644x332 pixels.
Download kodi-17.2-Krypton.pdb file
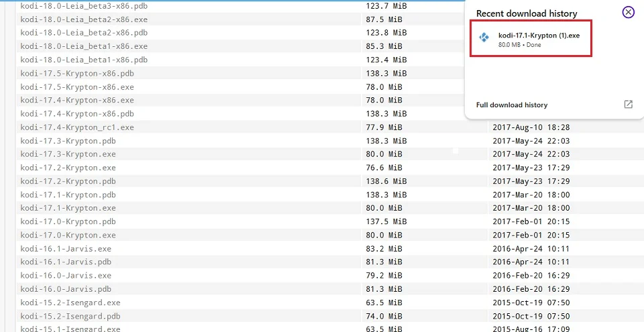[x=68, y=181]
